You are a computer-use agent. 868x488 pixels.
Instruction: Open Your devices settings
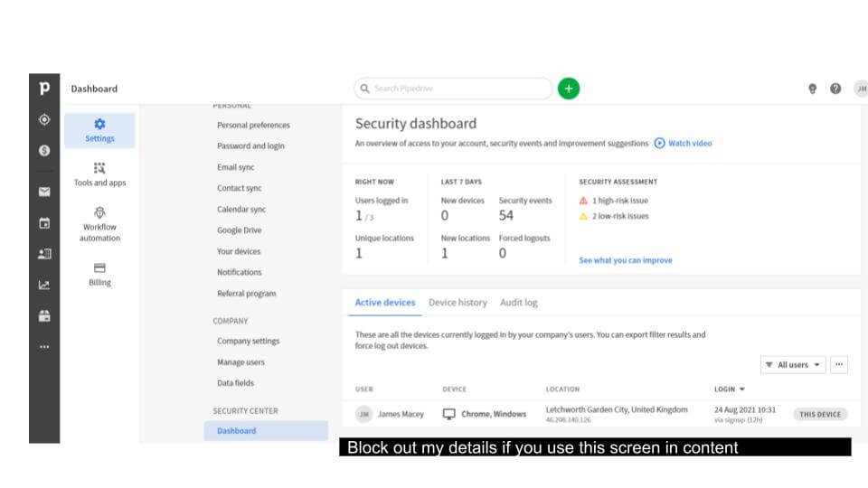pyautogui.click(x=239, y=251)
